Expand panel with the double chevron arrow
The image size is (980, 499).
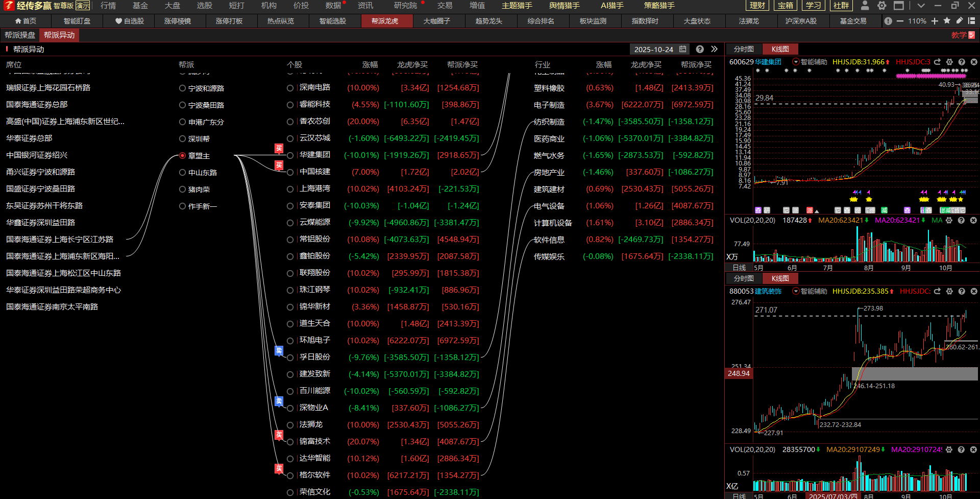(714, 49)
